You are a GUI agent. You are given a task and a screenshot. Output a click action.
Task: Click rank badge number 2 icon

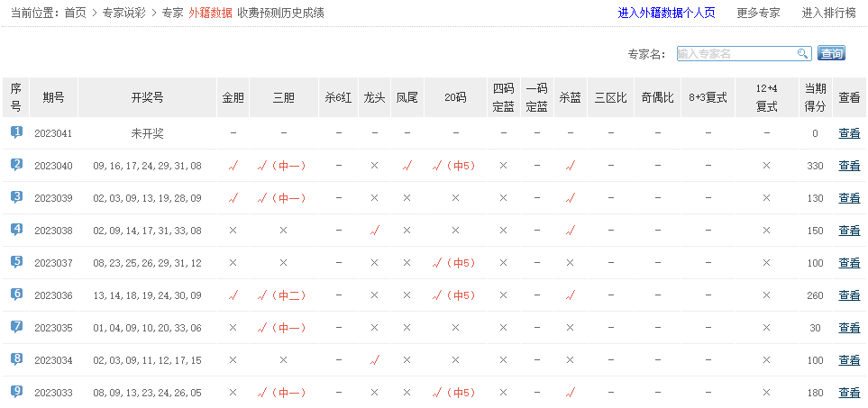point(16,165)
